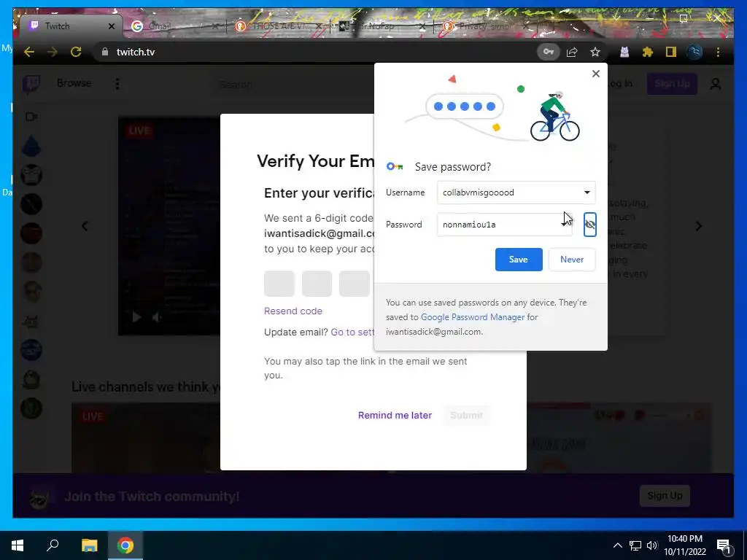Click Sign Up in Twitch header
The width and height of the screenshot is (747, 560).
coord(672,84)
